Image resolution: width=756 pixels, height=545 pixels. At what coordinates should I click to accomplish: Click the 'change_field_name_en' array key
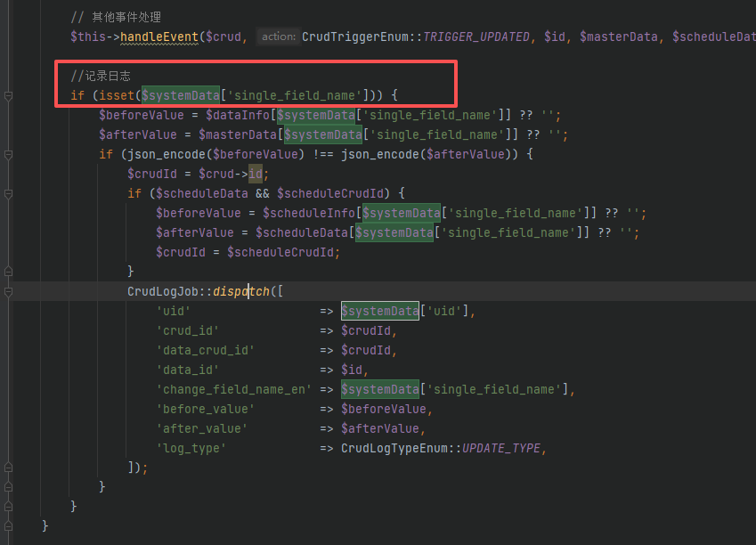pyautogui.click(x=234, y=389)
